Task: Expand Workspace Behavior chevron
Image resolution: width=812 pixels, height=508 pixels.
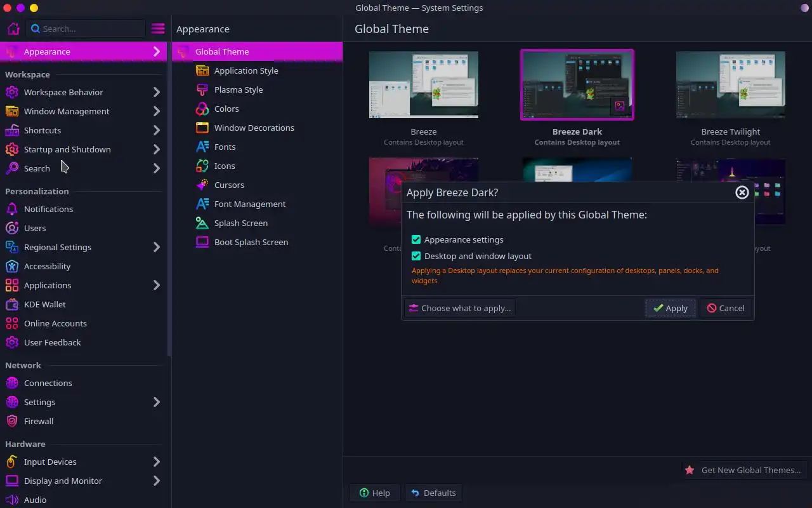Action: click(157, 92)
